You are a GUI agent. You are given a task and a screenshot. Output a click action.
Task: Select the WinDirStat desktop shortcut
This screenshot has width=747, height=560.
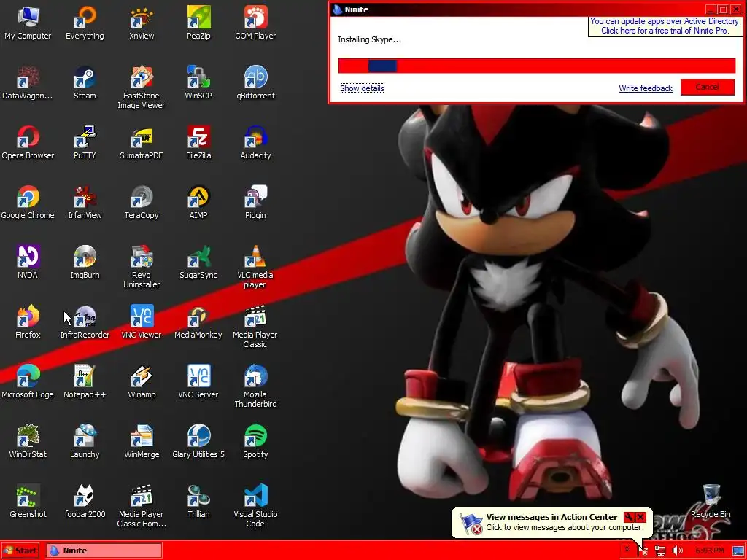pos(28,441)
